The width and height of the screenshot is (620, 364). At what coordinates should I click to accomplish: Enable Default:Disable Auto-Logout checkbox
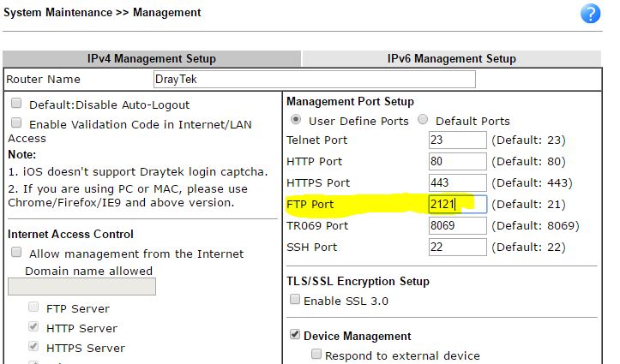(15, 104)
